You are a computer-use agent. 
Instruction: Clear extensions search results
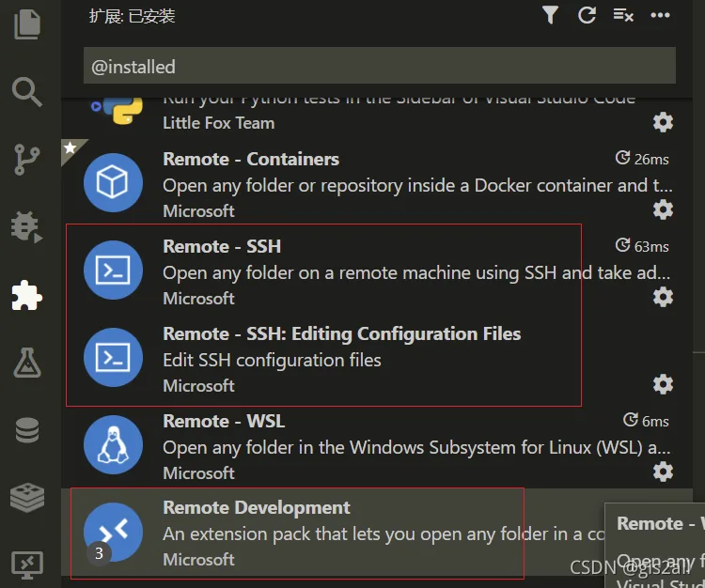623,15
